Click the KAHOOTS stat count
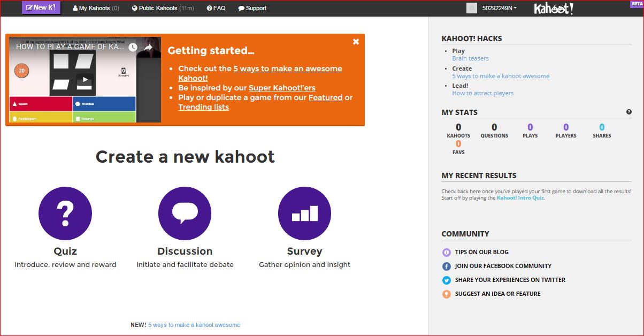Viewport: 644px width, 336px height. [458, 127]
